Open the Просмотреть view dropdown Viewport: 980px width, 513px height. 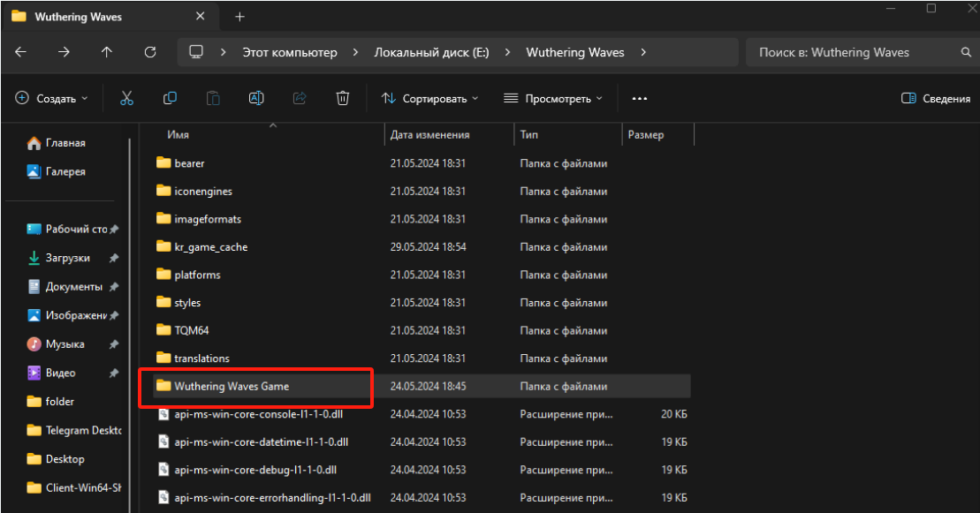553,98
